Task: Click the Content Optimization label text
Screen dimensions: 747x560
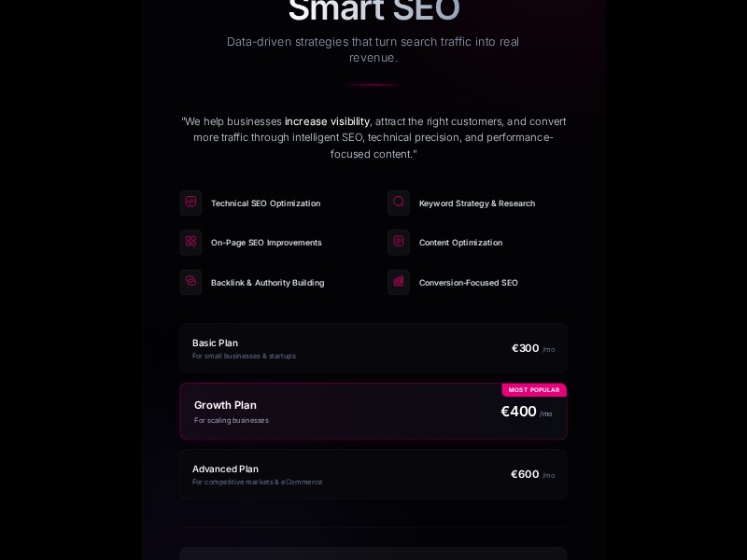Action: (460, 243)
